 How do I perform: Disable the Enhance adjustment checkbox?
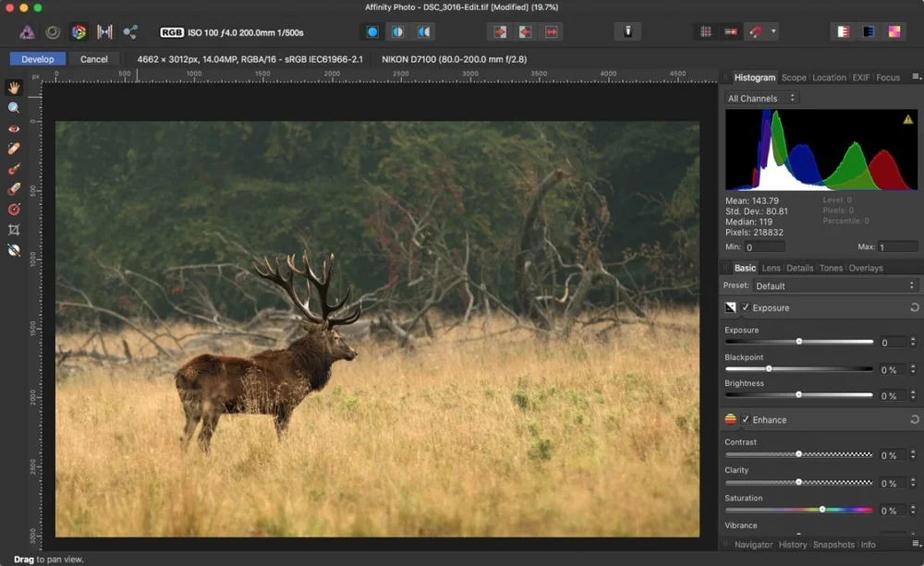coord(745,420)
